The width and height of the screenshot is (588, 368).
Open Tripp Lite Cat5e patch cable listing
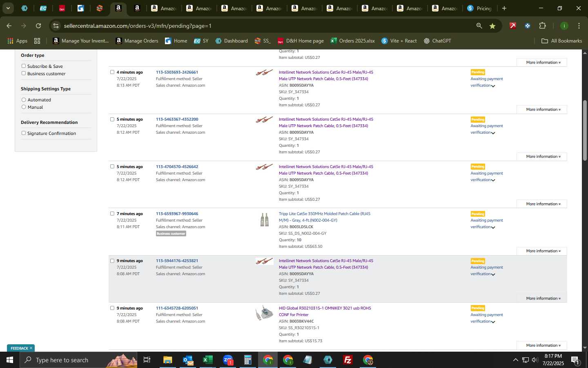pos(325,217)
